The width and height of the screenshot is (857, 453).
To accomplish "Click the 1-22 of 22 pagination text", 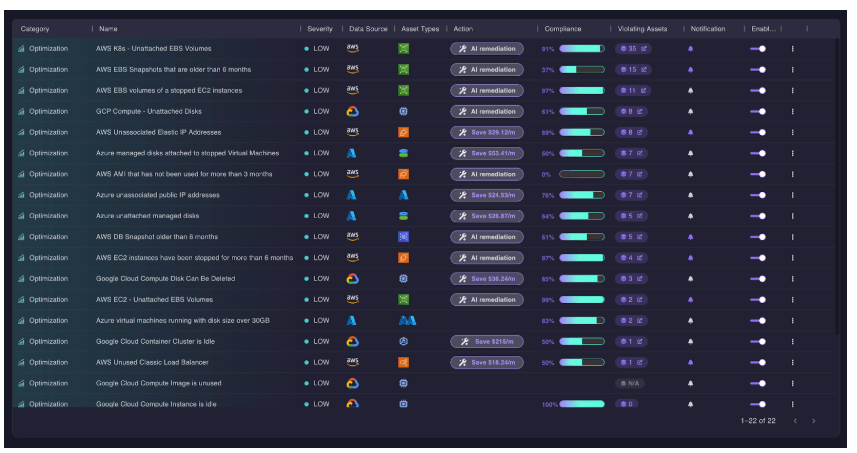I will 758,421.
